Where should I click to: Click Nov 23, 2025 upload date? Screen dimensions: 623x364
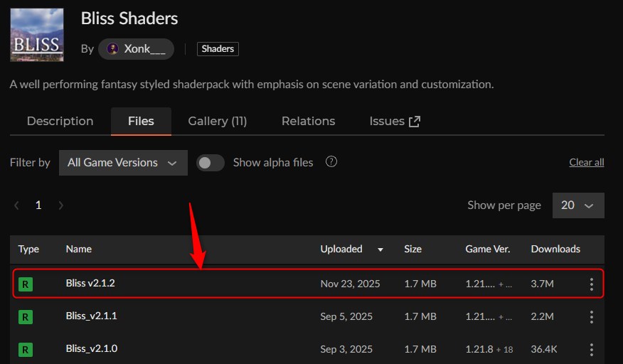pyautogui.click(x=350, y=284)
